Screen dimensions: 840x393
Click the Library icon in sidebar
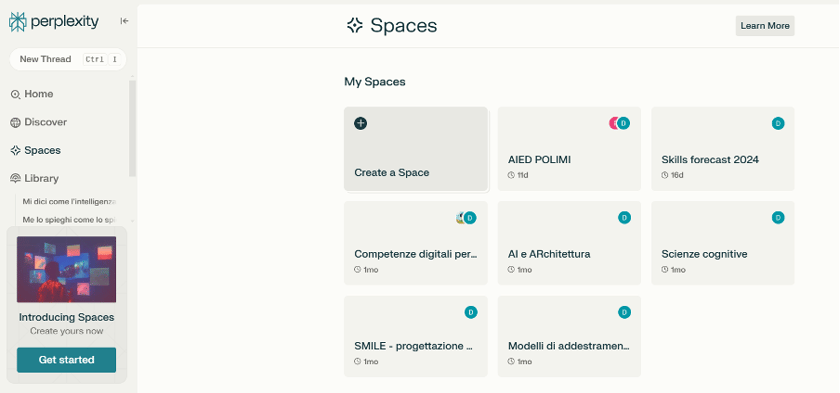click(16, 178)
